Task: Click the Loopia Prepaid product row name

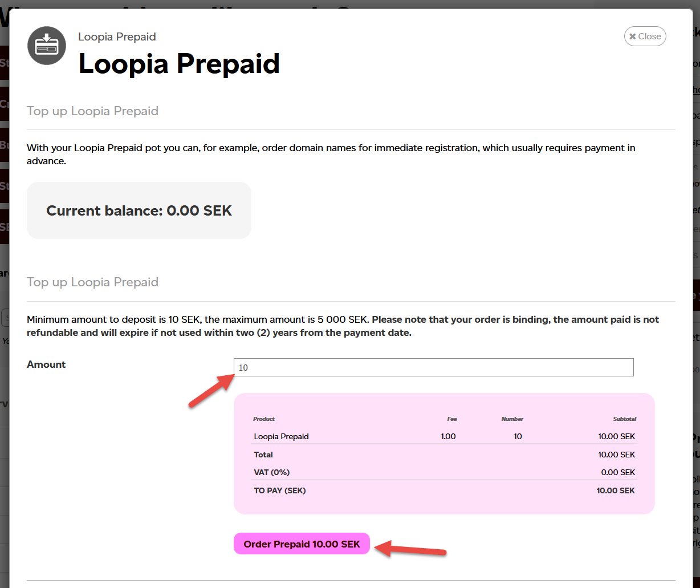Action: click(x=281, y=436)
